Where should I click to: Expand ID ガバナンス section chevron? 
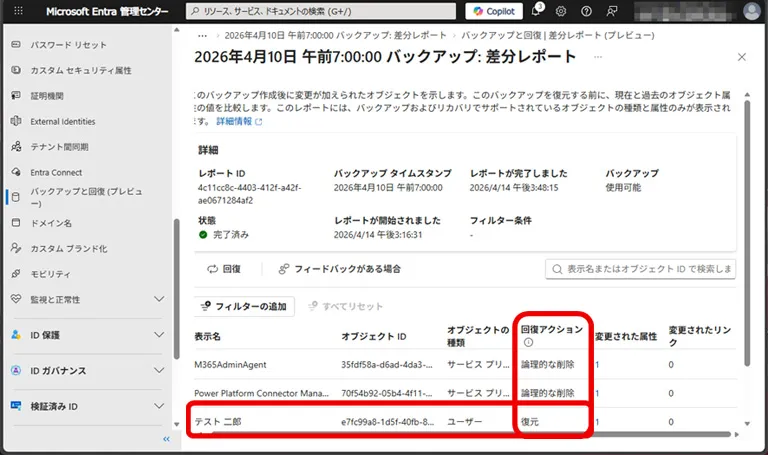coord(159,371)
